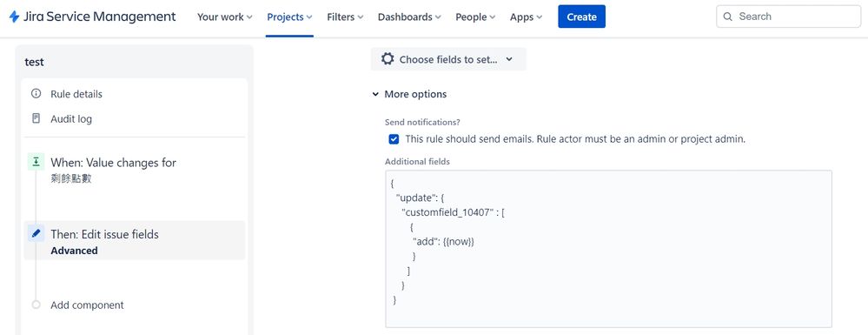Image resolution: width=868 pixels, height=335 pixels.
Task: Click the Add component circle node
Action: [x=36, y=305]
